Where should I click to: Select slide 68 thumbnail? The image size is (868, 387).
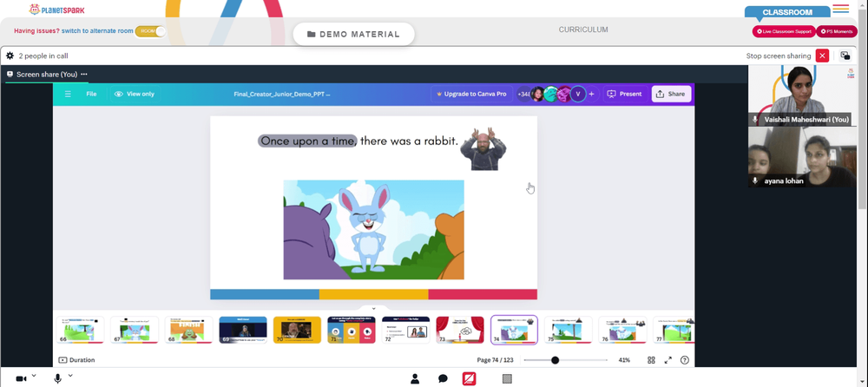[188, 330]
